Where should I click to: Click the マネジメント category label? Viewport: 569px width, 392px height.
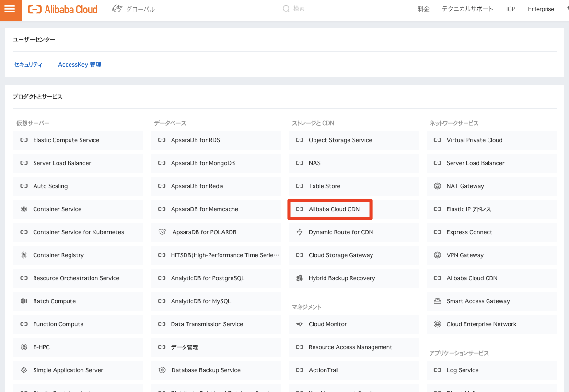pos(306,307)
